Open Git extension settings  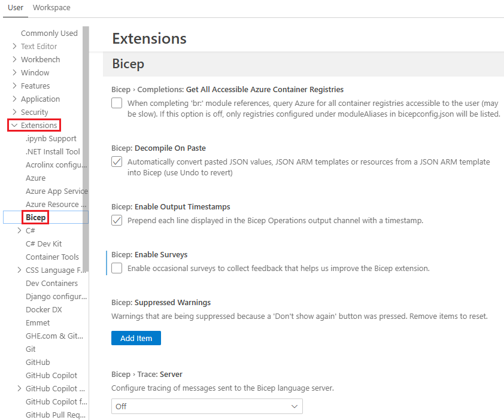tap(30, 349)
